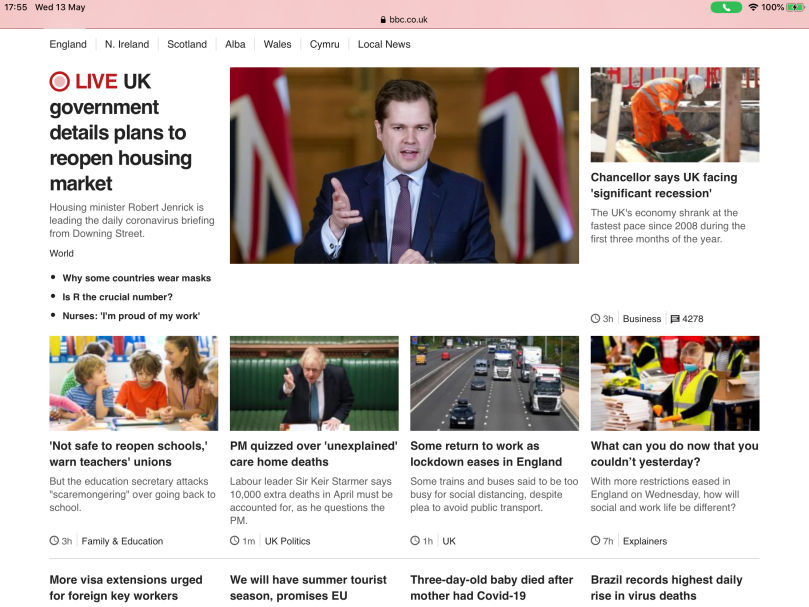Image resolution: width=809 pixels, height=607 pixels.
Task: Tap the battery icon in status bar
Action: pyautogui.click(x=795, y=7)
